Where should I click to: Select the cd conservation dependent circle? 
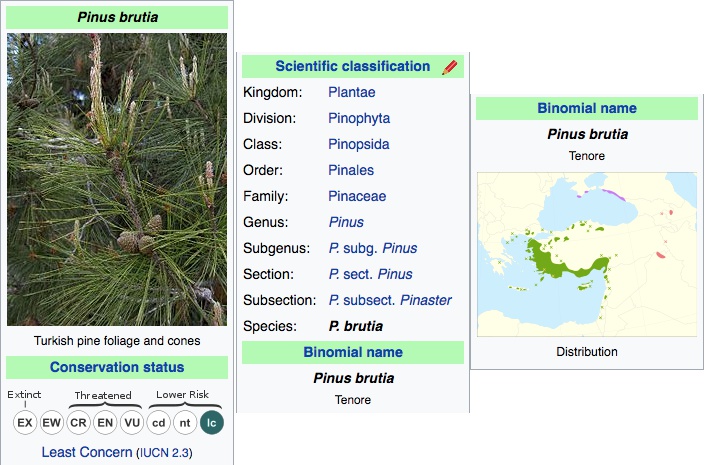point(159,423)
